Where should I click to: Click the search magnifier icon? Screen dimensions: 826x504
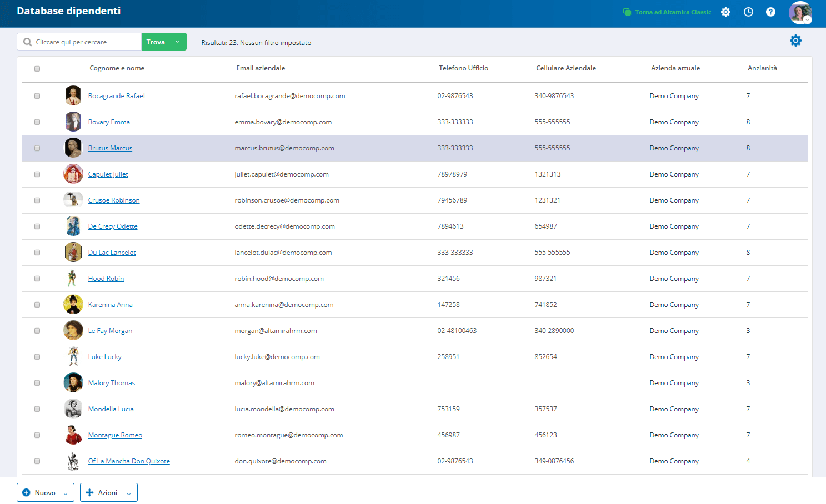[27, 41]
